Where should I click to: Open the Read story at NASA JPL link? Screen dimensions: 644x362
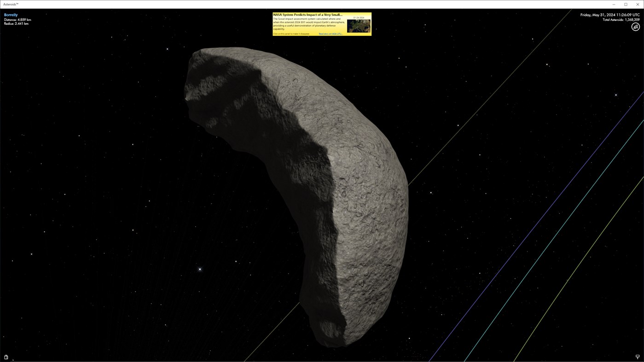[331, 33]
